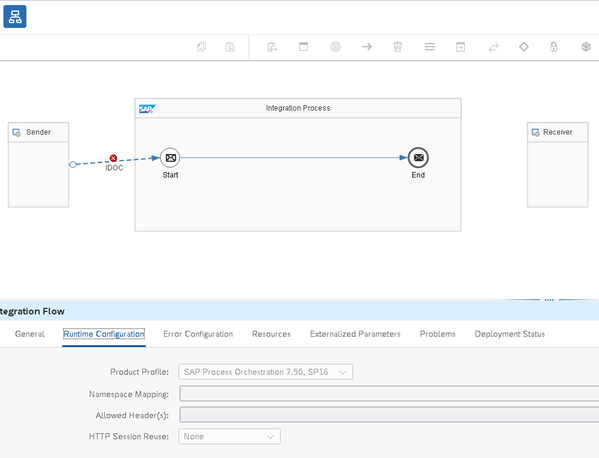
Task: Open the Process palette window icon
Action: point(303,47)
